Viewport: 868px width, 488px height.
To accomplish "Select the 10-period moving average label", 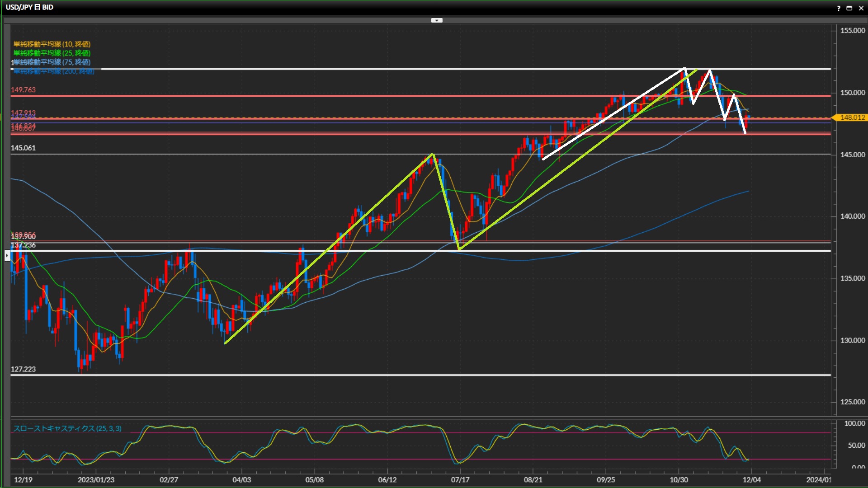I will click(x=52, y=44).
